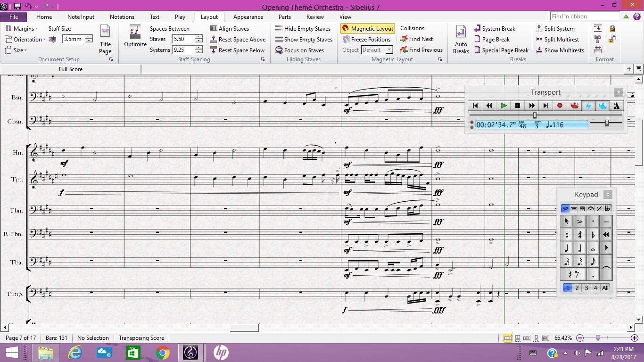
Task: Select All voices on Keypad
Action: (x=605, y=288)
